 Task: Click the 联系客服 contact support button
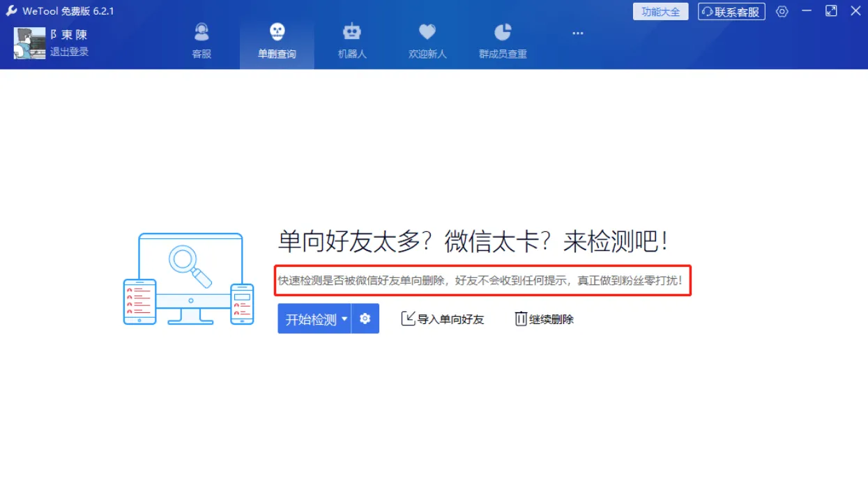(x=731, y=11)
